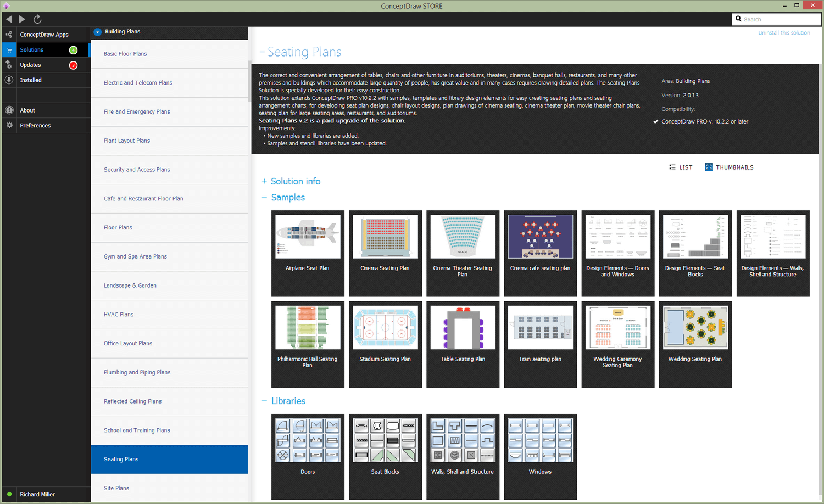Collapse the Seating Plans heading
The height and width of the screenshot is (504, 824).
(x=262, y=52)
